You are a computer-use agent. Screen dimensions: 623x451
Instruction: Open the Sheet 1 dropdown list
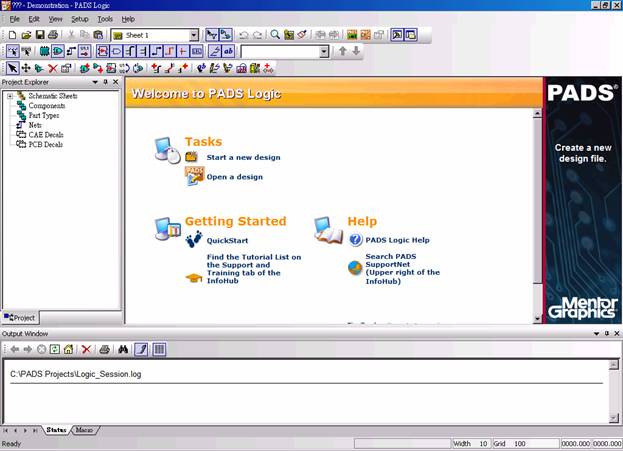[x=193, y=35]
